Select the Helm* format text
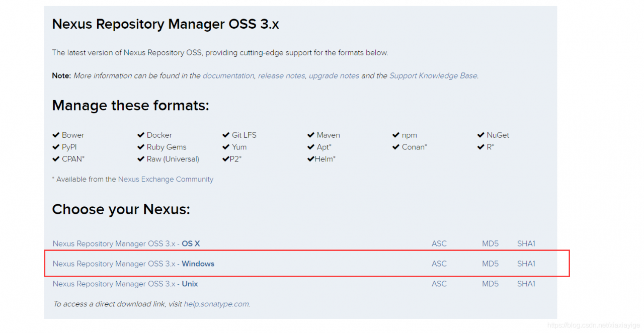 click(326, 159)
